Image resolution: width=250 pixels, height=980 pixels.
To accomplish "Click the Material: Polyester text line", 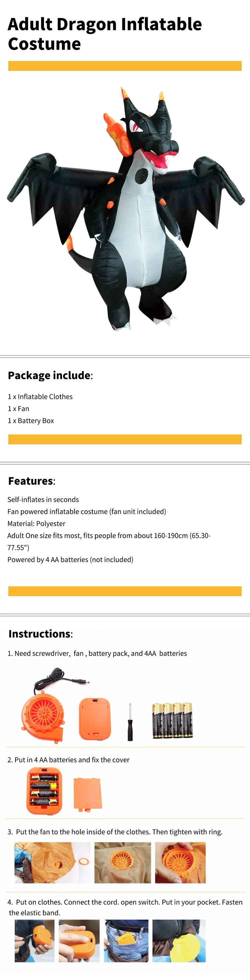I will [x=36, y=523].
